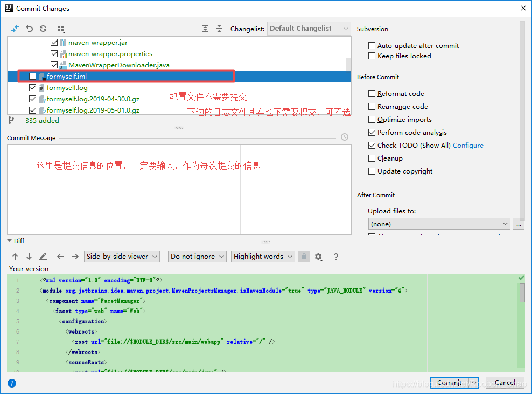Click the Cancel button
The image size is (532, 394).
click(x=505, y=383)
